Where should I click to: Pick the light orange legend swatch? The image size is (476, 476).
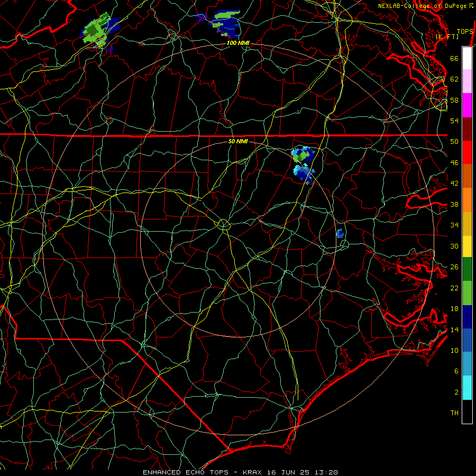(467, 199)
